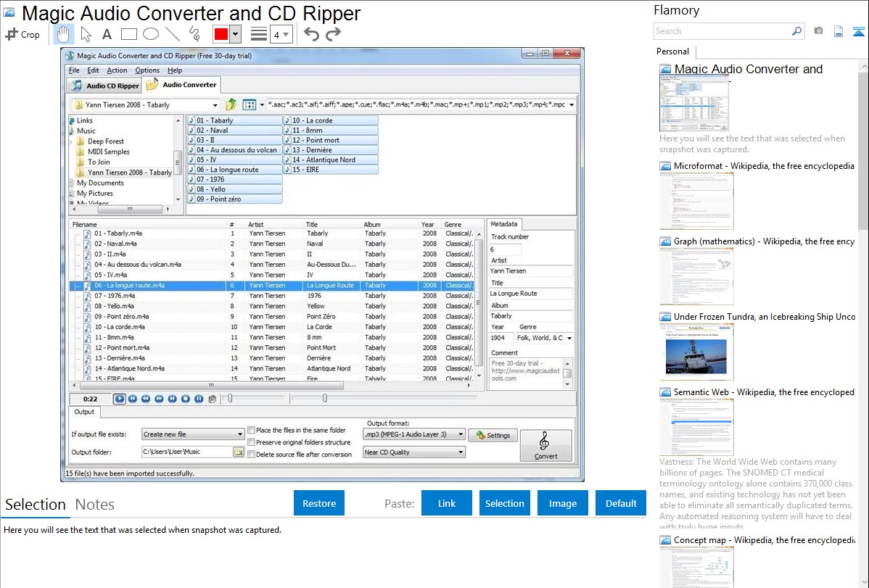
Task: Click the playback position slider handle
Action: (x=325, y=398)
